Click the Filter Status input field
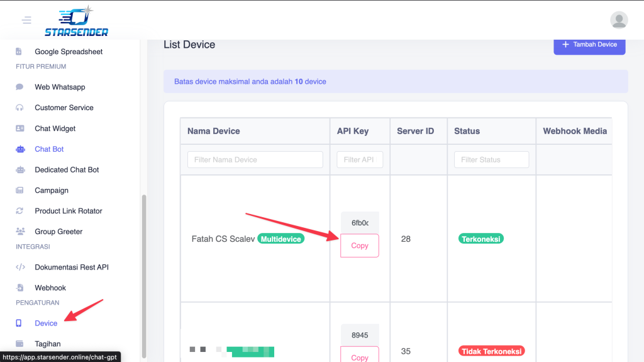644x362 pixels. (491, 160)
